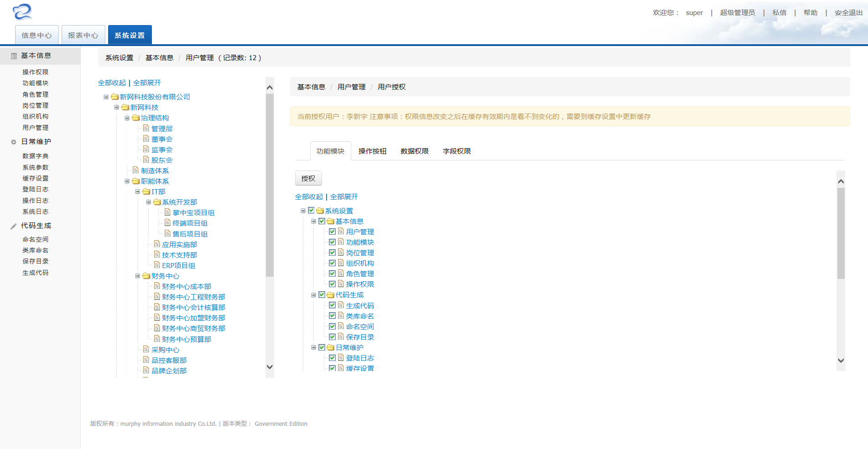Viewport: 868px width, 449px height.
Task: Uncheck the 基本信息 permission group checkbox
Action: pyautogui.click(x=322, y=221)
